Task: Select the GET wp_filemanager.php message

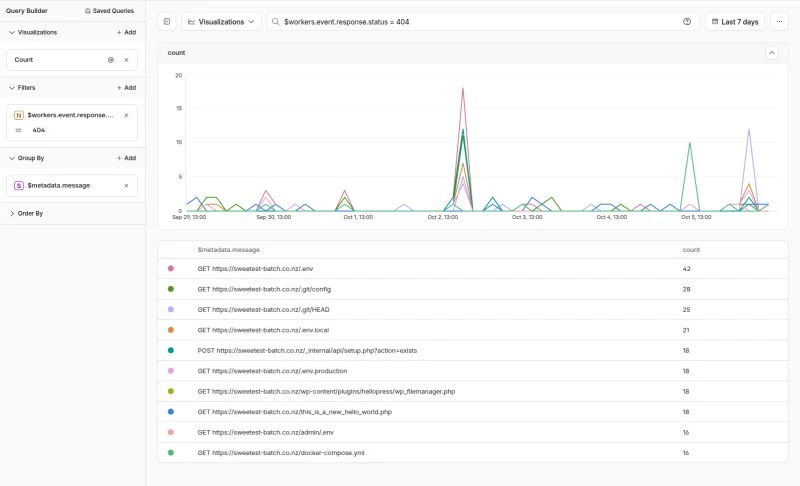Action: [x=327, y=391]
